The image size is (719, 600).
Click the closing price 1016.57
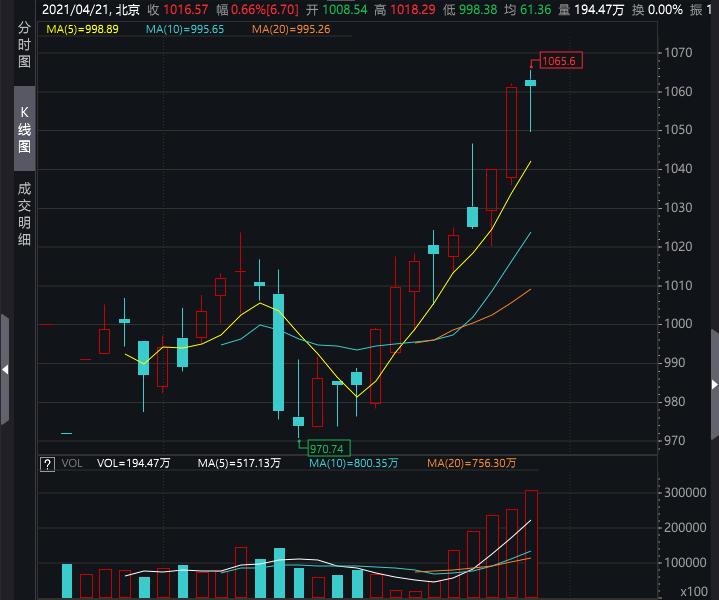pyautogui.click(x=186, y=10)
